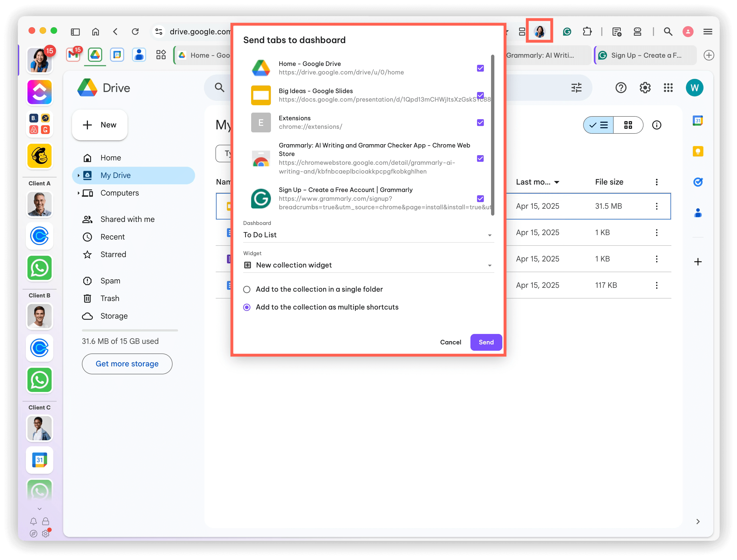Screen dimensions: 737x560
Task: Uncheck Grammarly Chrome Web Store checkbox
Action: (480, 158)
